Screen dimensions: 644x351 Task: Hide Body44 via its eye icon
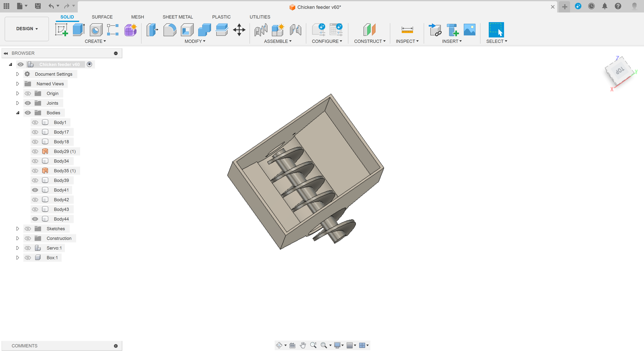(35, 219)
